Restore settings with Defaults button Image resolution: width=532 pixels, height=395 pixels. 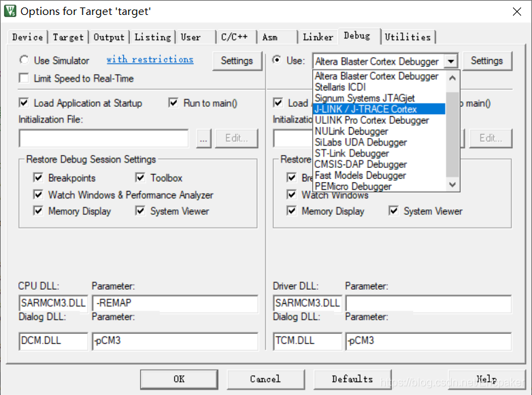pyautogui.click(x=352, y=379)
